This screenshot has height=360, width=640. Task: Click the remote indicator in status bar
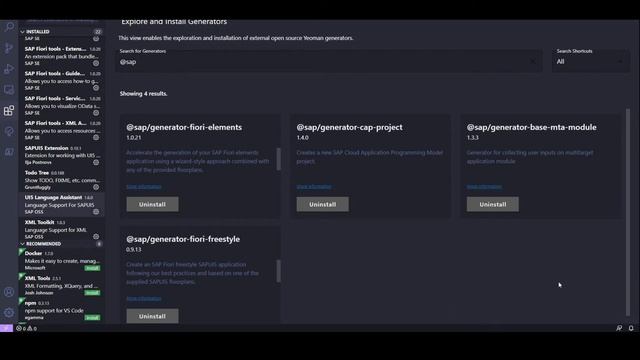point(6,328)
